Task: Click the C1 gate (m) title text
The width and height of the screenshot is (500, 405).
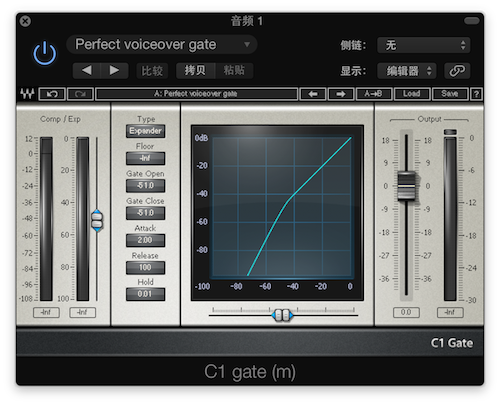Action: pos(250,372)
